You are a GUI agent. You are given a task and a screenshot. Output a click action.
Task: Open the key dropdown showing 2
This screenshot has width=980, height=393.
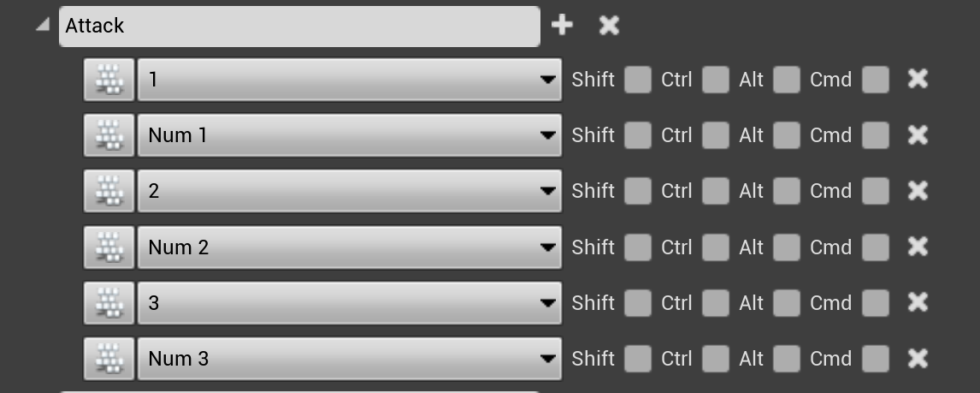[x=349, y=191]
